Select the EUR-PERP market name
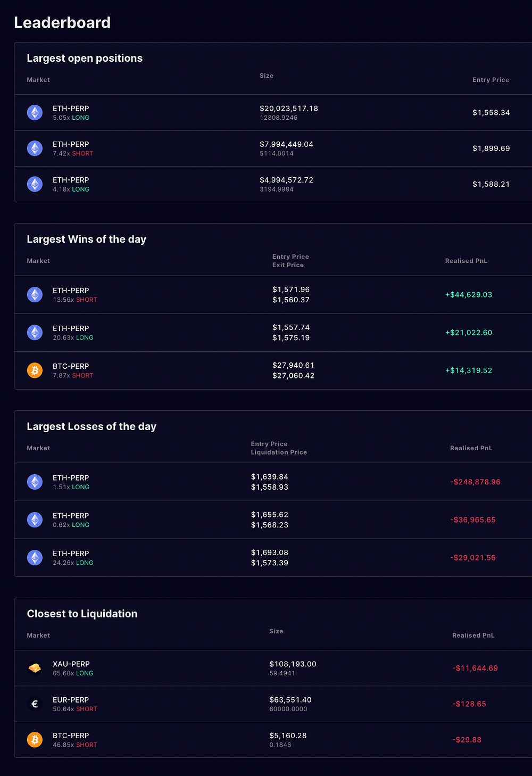The width and height of the screenshot is (532, 776). pyautogui.click(x=71, y=700)
